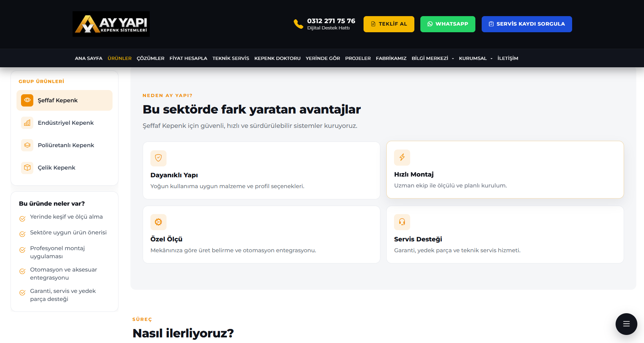Click Servis Kaydı Sorgula button
This screenshot has height=343, width=644.
pos(527,24)
